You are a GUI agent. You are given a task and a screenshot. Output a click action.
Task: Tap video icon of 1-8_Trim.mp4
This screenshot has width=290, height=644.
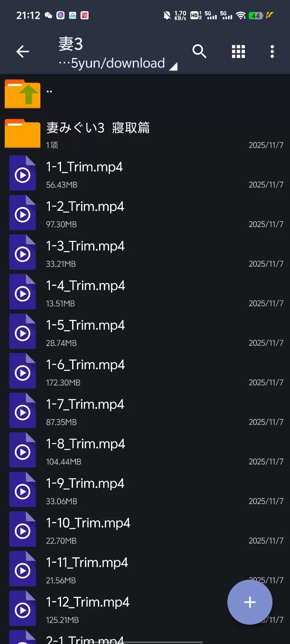click(x=22, y=452)
